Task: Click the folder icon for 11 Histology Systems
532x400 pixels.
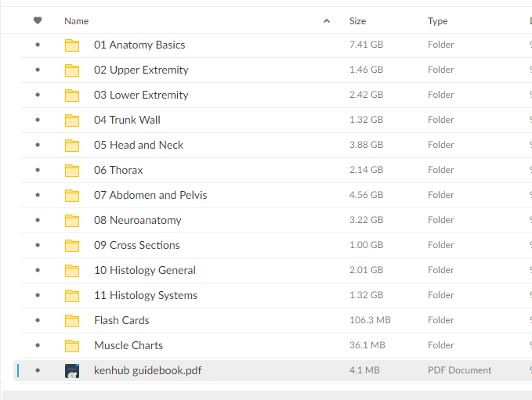Action: tap(72, 296)
